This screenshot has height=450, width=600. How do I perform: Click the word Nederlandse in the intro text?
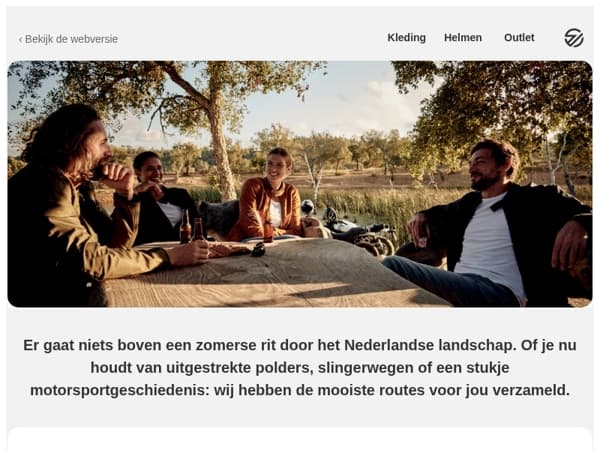click(389, 345)
